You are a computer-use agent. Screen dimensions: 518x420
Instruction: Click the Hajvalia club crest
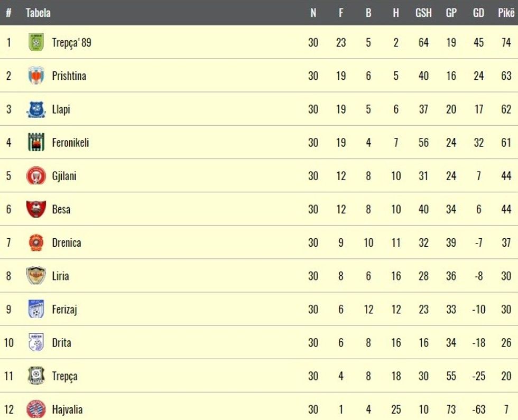pyautogui.click(x=36, y=409)
